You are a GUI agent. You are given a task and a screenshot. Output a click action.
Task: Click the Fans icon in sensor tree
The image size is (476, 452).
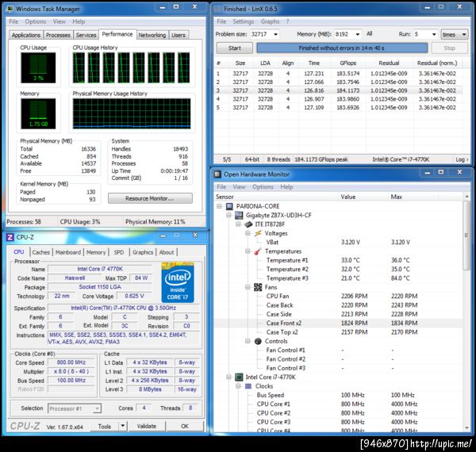click(259, 287)
